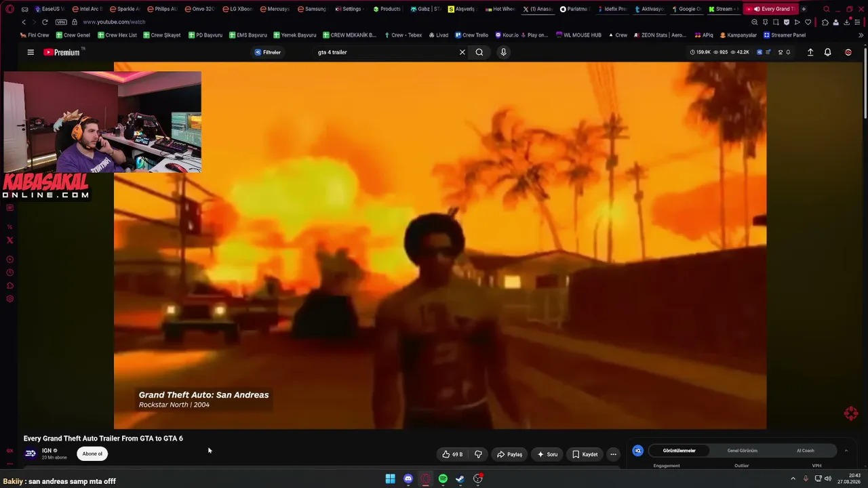Save the video with Kaydet

click(585, 454)
